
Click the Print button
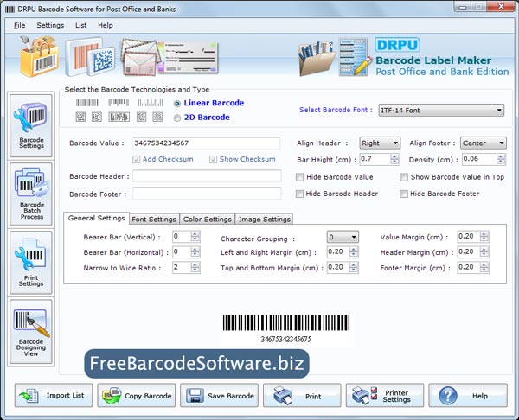(x=302, y=396)
